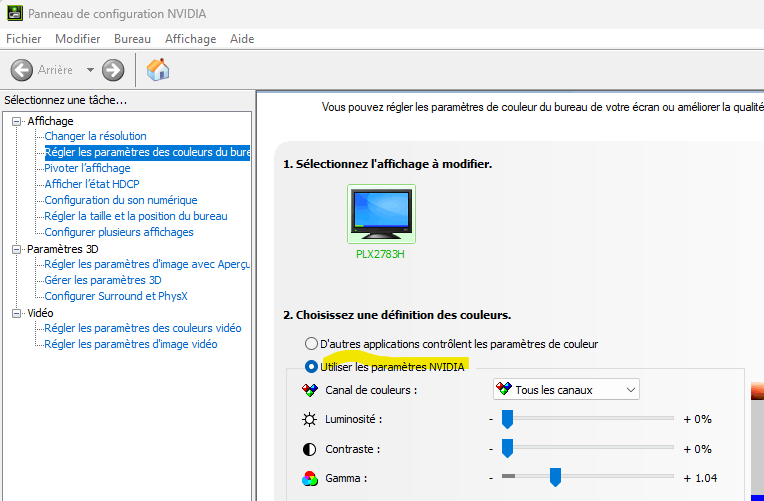Click the Luminosité slider handle
Image resolution: width=764 pixels, height=501 pixels.
coord(507,419)
